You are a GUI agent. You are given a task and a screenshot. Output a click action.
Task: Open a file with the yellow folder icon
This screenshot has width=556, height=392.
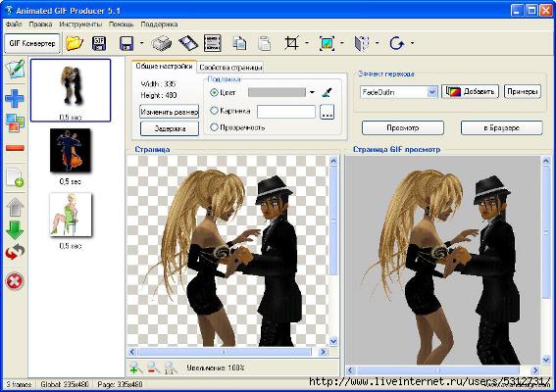75,43
